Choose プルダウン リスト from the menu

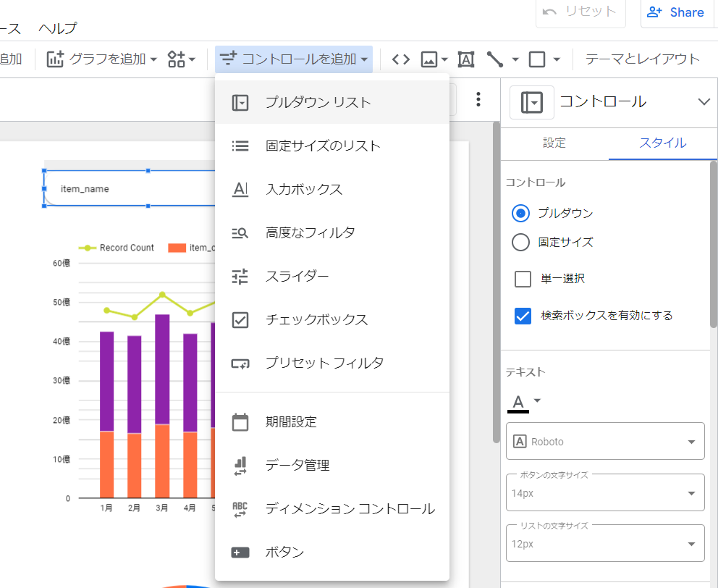[332, 102]
